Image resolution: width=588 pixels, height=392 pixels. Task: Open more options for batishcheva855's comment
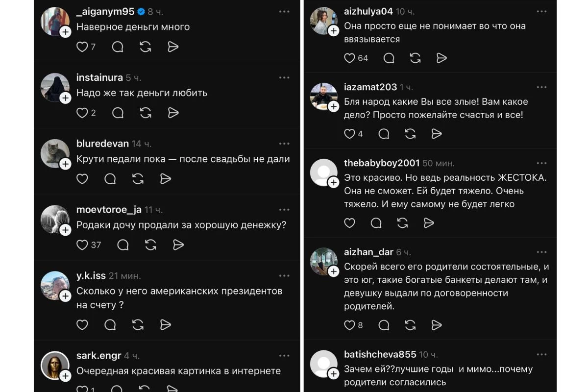point(541,354)
